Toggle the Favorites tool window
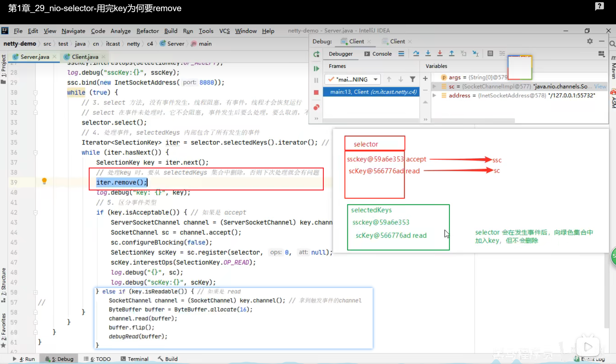616x364 pixels. pos(3,330)
